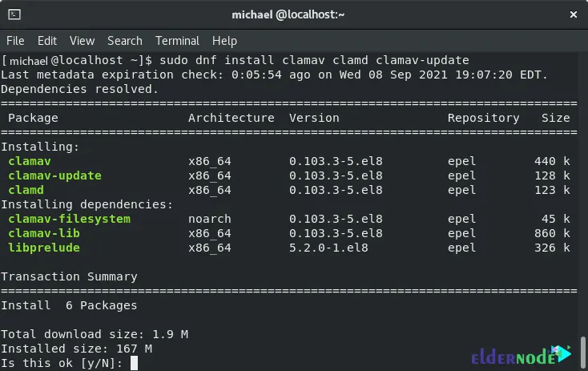The width and height of the screenshot is (588, 371).
Task: Open the Help menu
Action: coord(224,41)
